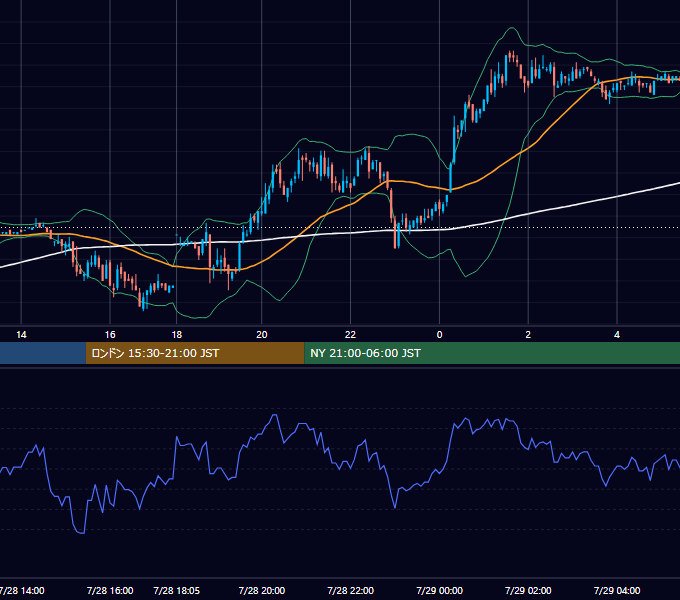Screen dimensions: 680x600
Task: Click the 18 hour axis label
Action: pyautogui.click(x=177, y=335)
